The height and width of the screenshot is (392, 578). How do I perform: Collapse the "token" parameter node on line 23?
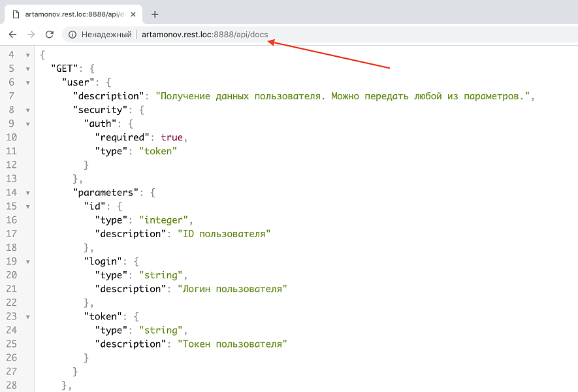point(28,316)
